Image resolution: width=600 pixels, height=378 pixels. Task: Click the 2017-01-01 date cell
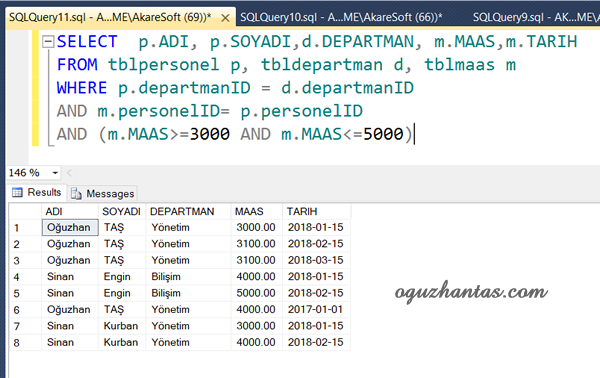pyautogui.click(x=316, y=310)
